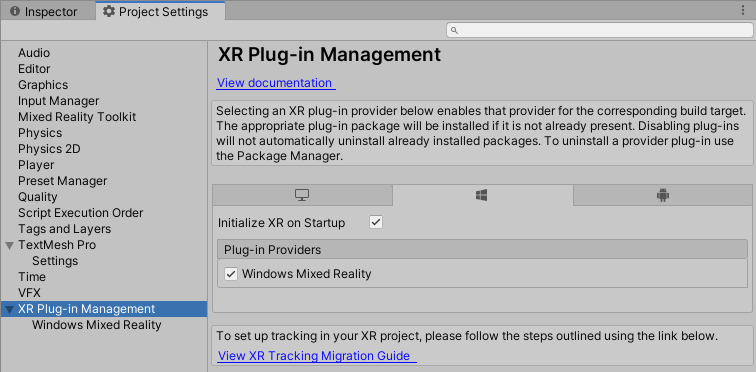Open the View documentation link
The width and height of the screenshot is (756, 372).
click(275, 83)
